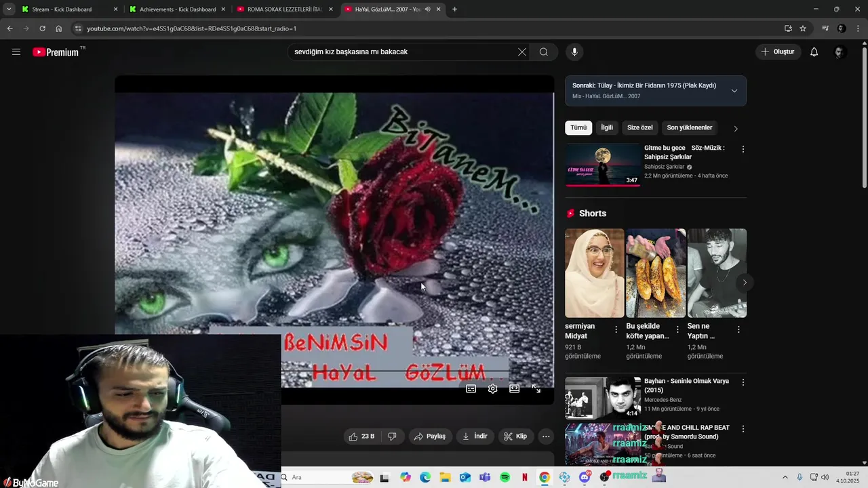Open volume control in system tray
The height and width of the screenshot is (488, 868).
pos(825,477)
